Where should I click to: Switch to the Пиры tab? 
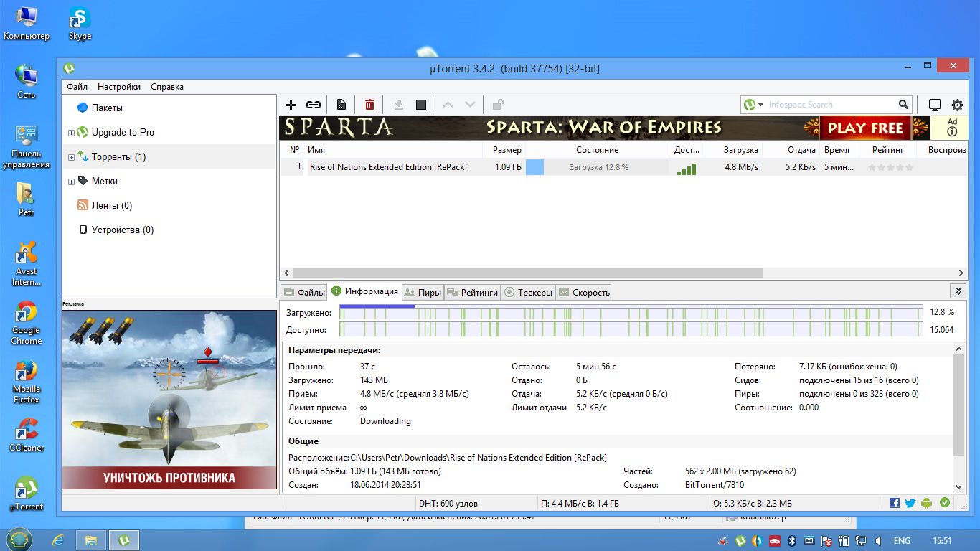click(x=422, y=292)
